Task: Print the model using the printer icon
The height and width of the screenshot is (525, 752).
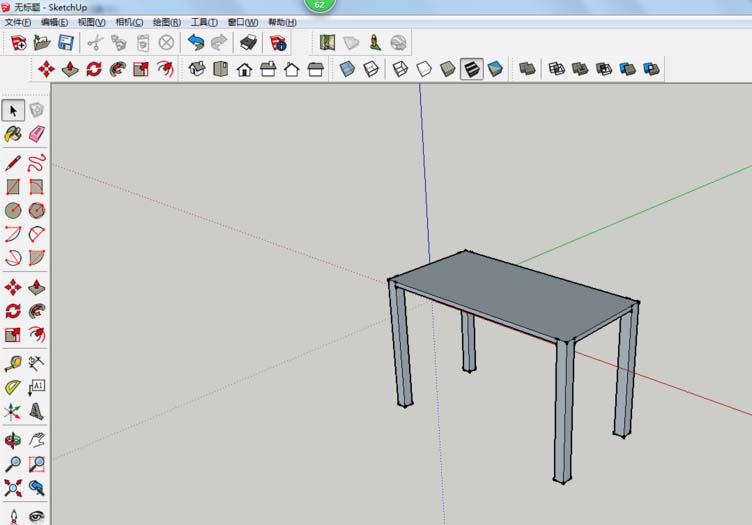Action: tap(248, 43)
